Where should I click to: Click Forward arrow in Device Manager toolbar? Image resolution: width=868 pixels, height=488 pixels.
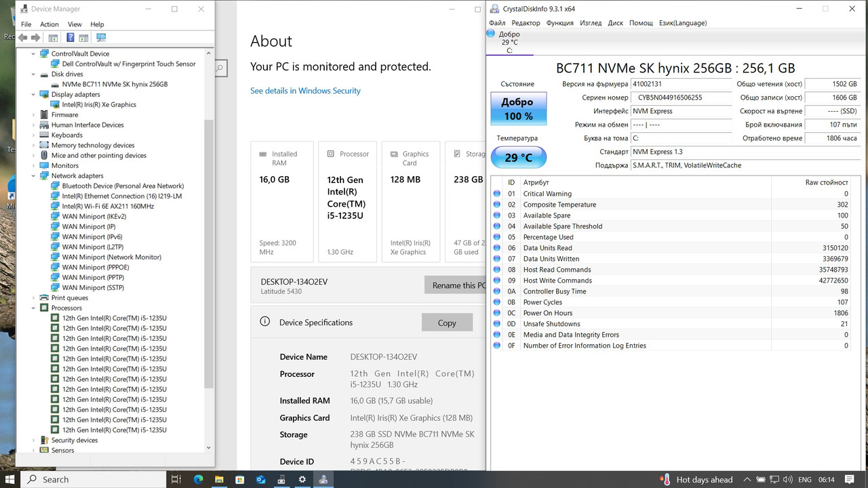pyautogui.click(x=35, y=38)
